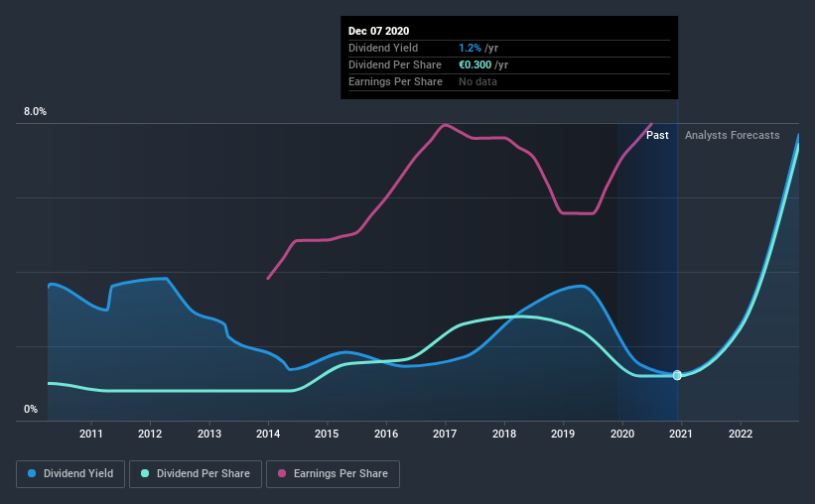Toggle the Dividend Per Share legend button
Image resolution: width=815 pixels, height=504 pixels.
pos(196,474)
